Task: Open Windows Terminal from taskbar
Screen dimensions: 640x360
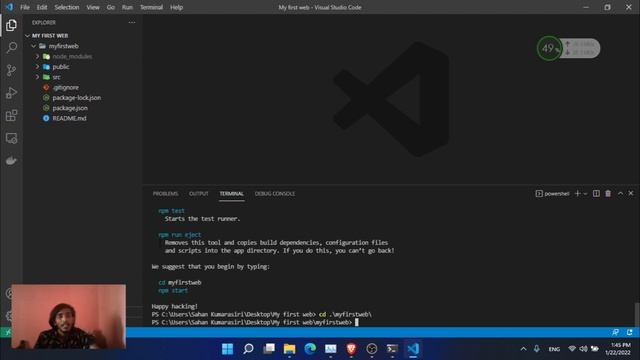Action: coord(392,349)
